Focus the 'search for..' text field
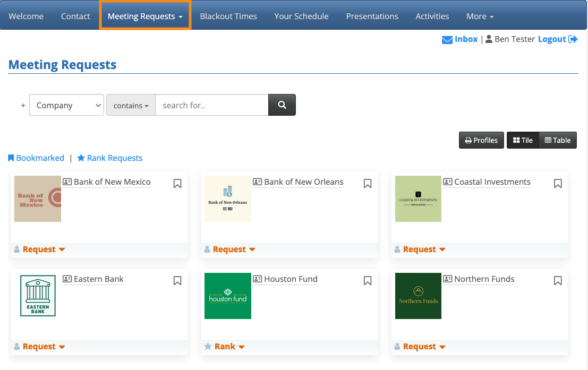The image size is (588, 370). click(211, 105)
